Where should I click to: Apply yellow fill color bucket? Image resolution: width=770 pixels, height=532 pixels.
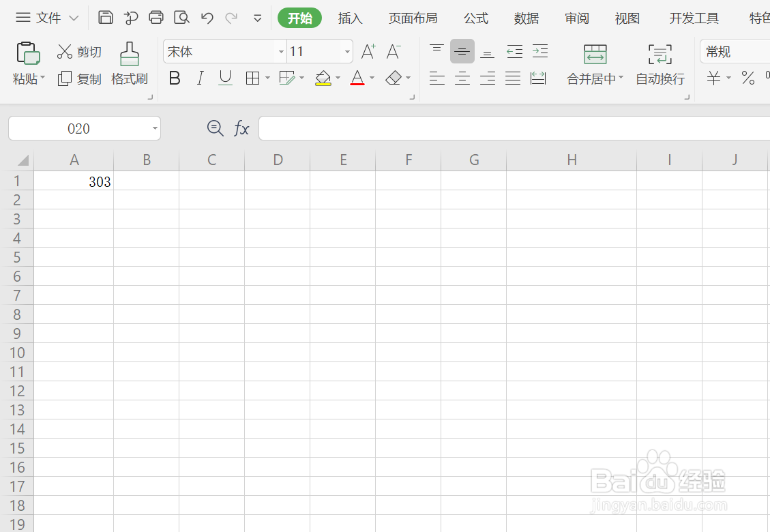[x=323, y=78]
